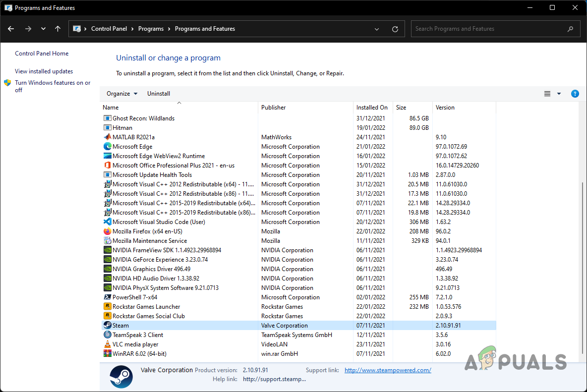Open the steampowered.com support link
This screenshot has width=587, height=392.
tap(388, 370)
